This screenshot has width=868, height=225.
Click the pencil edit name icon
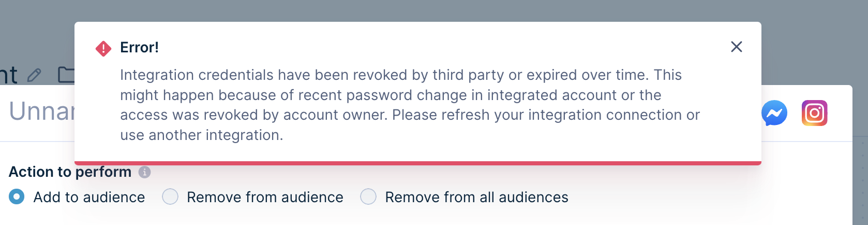34,75
